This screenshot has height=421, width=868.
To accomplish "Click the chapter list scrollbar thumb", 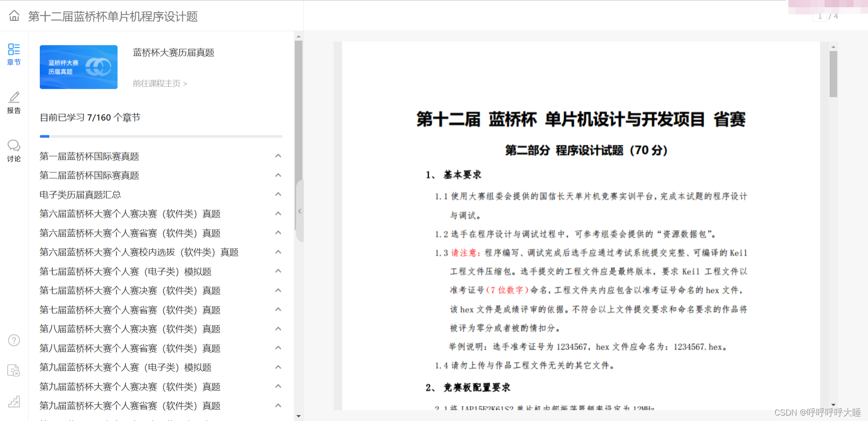I will [298, 136].
